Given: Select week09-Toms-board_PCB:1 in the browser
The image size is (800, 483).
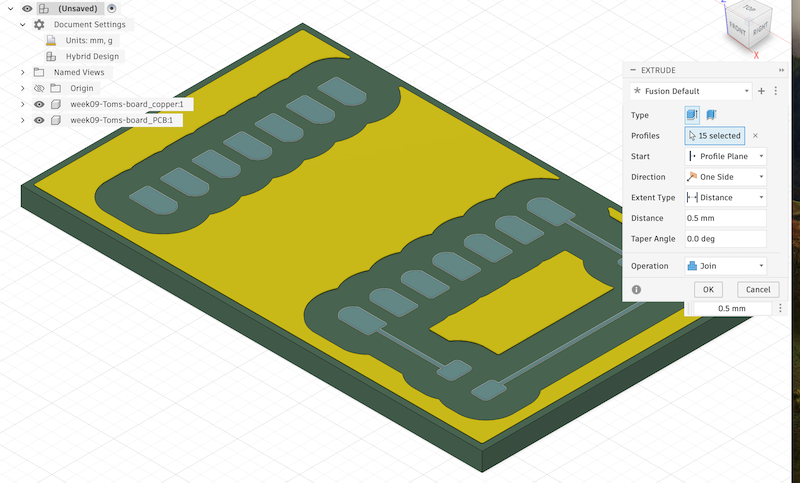Looking at the screenshot, I should tap(121, 120).
